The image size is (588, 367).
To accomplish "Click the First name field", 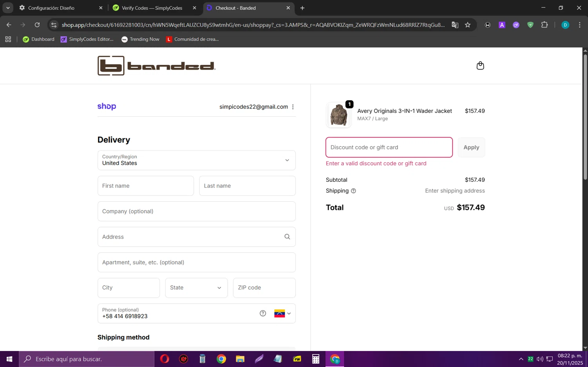I will [x=145, y=186].
